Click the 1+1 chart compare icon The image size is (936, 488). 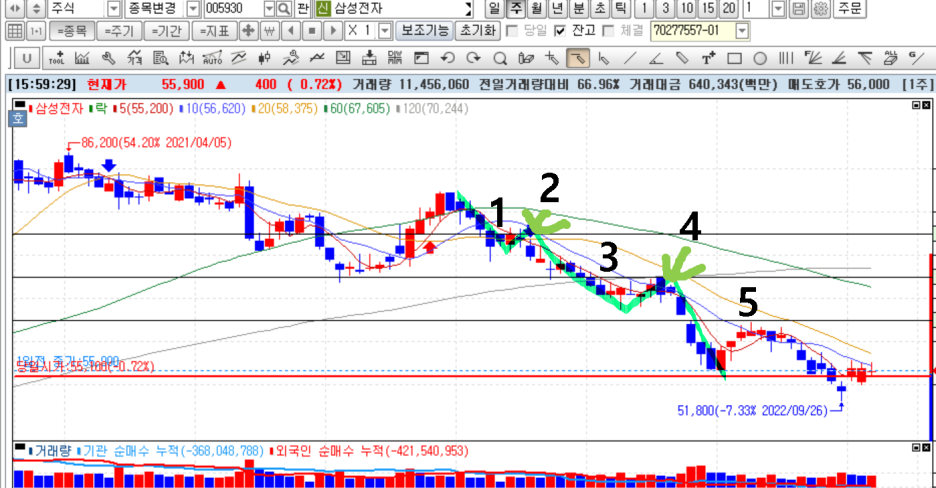tap(36, 30)
